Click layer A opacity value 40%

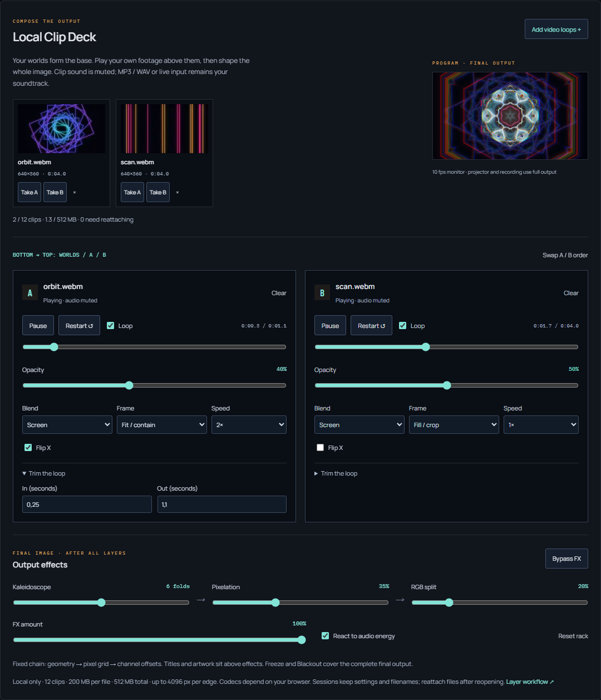pyautogui.click(x=282, y=369)
